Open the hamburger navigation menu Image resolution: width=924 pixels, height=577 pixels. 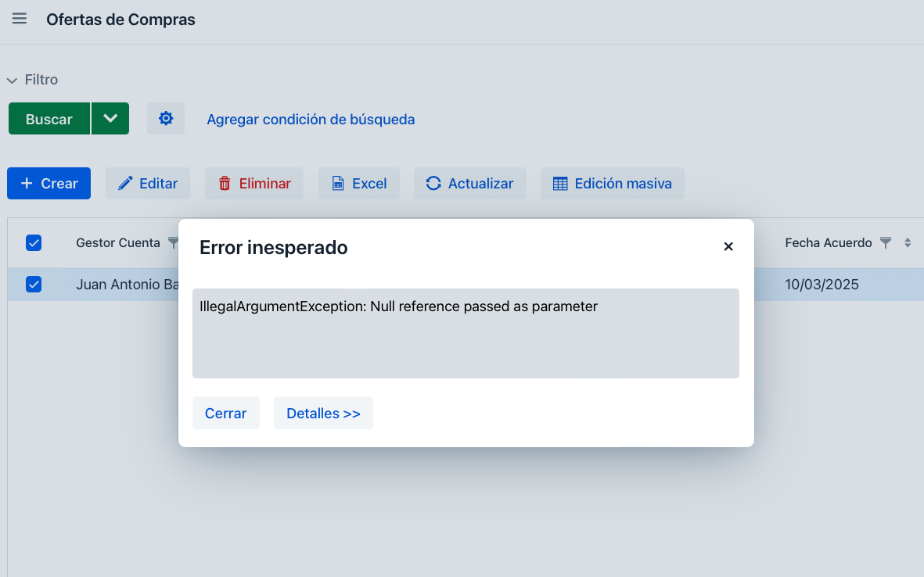[x=20, y=19]
